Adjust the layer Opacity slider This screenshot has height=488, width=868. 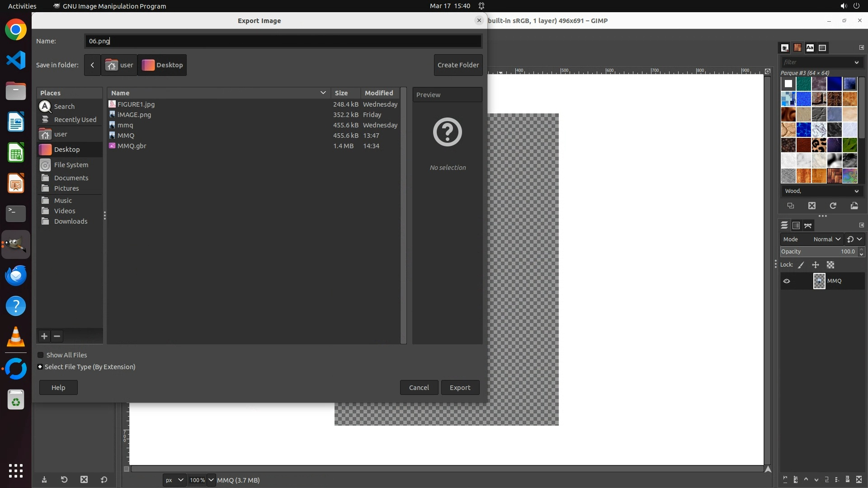pos(818,252)
